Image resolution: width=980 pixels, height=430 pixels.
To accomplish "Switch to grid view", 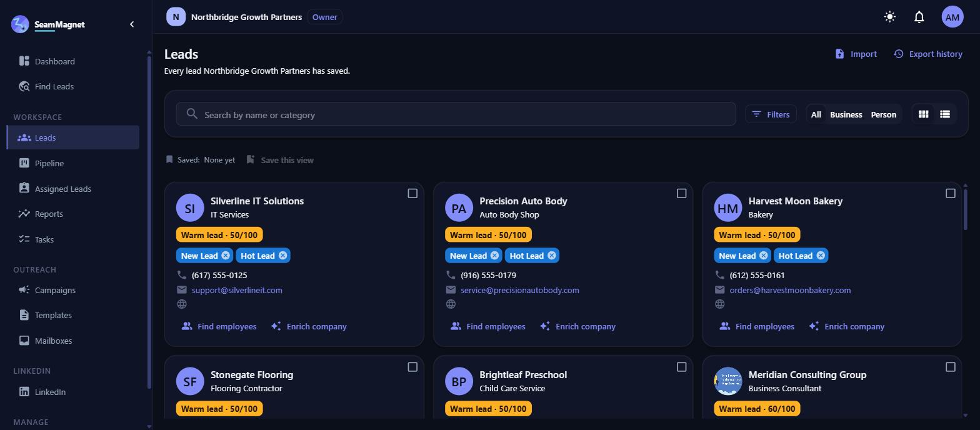I will point(923,114).
